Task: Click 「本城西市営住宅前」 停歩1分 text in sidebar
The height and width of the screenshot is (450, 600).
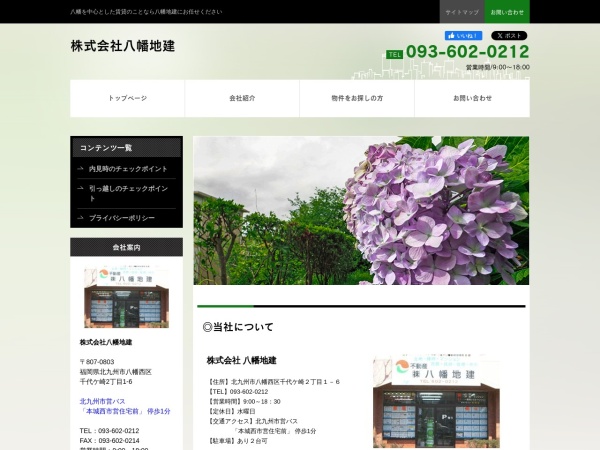Action: pos(125,411)
